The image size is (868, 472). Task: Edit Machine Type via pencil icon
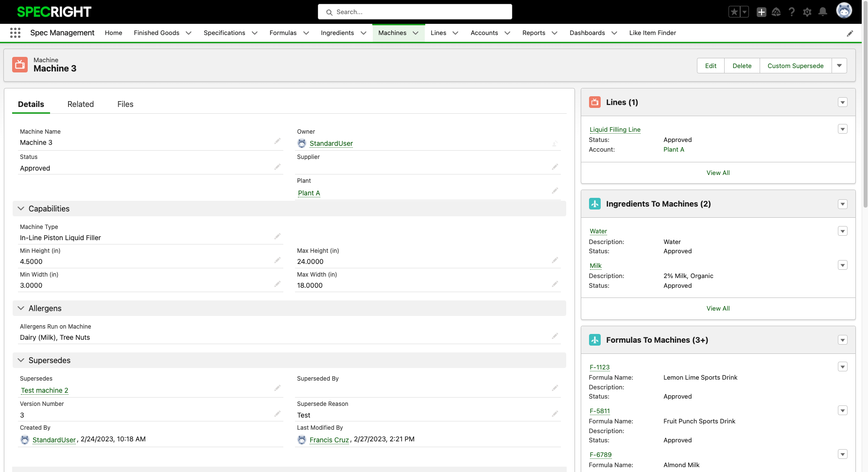(278, 236)
